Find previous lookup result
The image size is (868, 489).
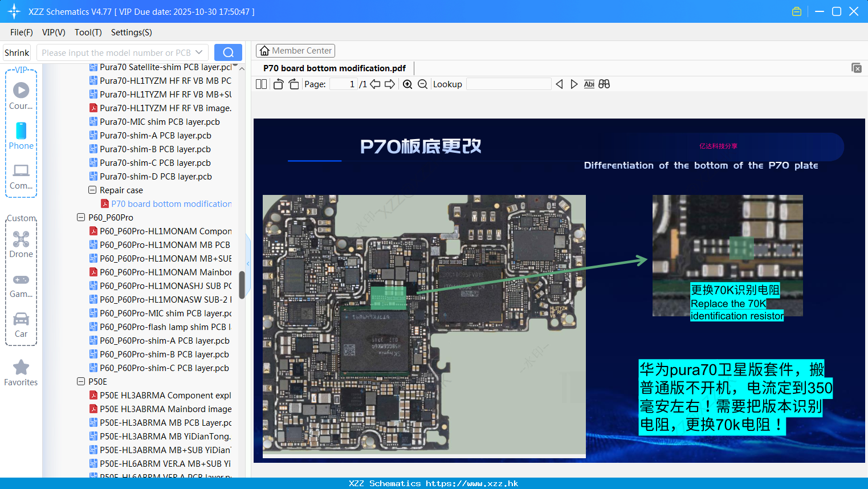click(559, 84)
